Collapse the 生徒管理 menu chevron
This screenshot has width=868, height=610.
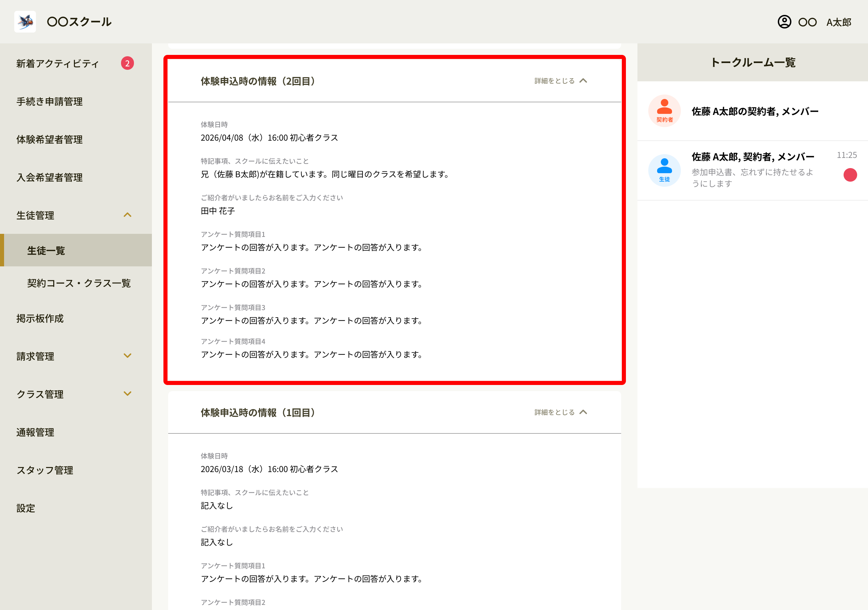click(x=127, y=215)
